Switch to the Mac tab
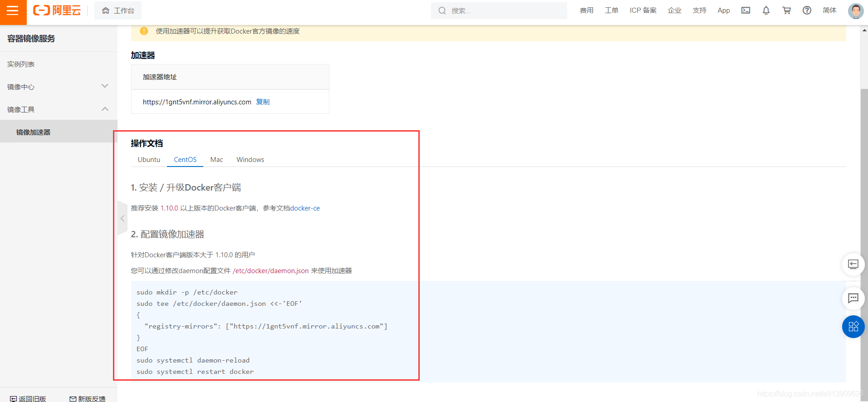 216,160
